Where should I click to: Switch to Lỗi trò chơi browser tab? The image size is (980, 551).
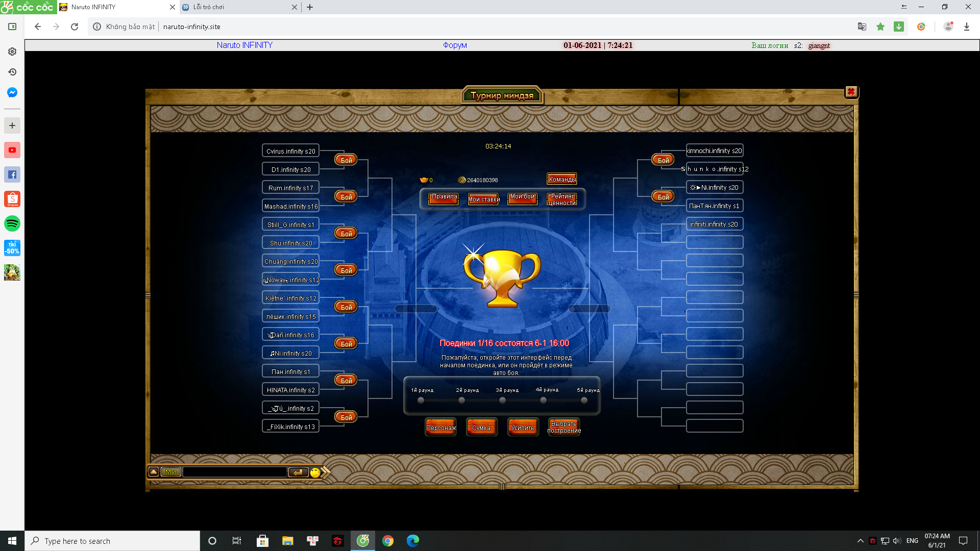(240, 7)
